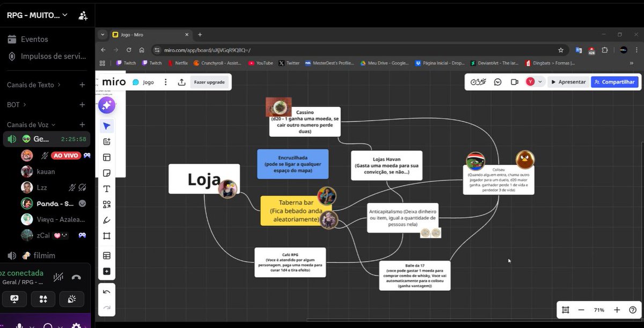Start a video call in Miro
644x328 pixels.
(514, 82)
